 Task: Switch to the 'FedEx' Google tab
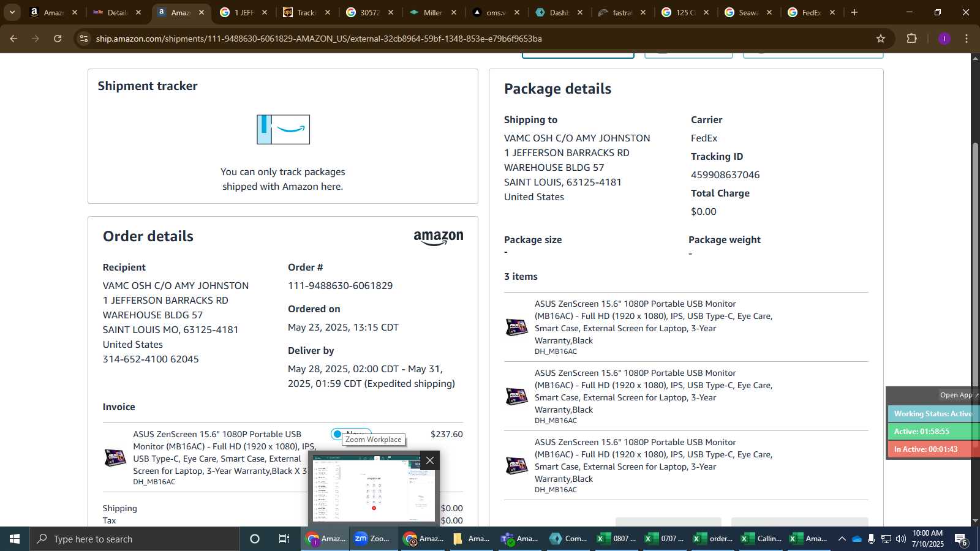811,12
